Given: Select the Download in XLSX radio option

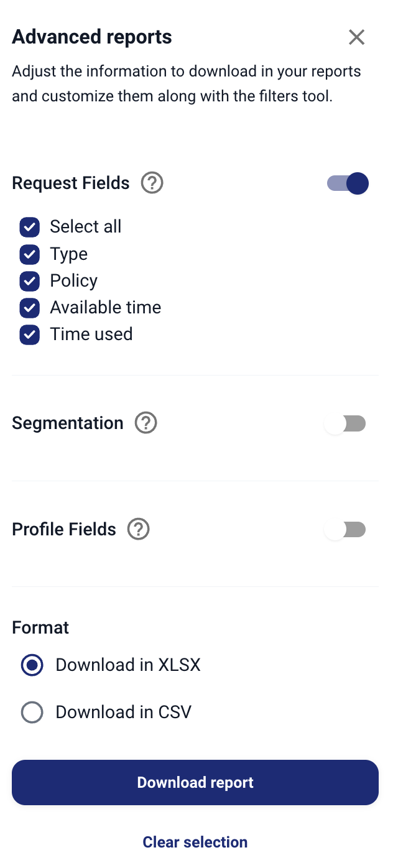Looking at the screenshot, I should [32, 665].
